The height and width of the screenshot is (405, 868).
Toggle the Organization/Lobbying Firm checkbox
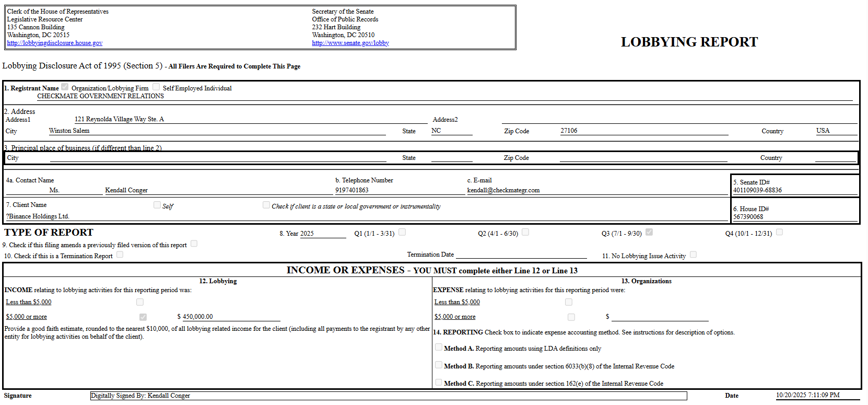65,87
